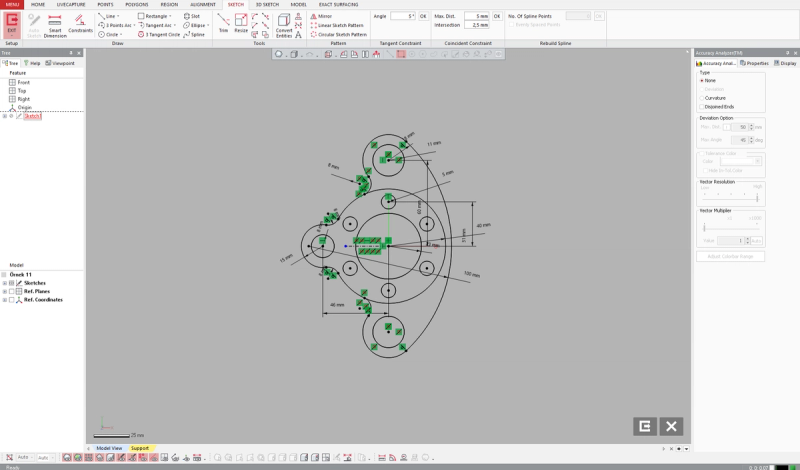Choose the Convert Entities tool
The width and height of the screenshot is (800, 470).
tap(284, 26)
